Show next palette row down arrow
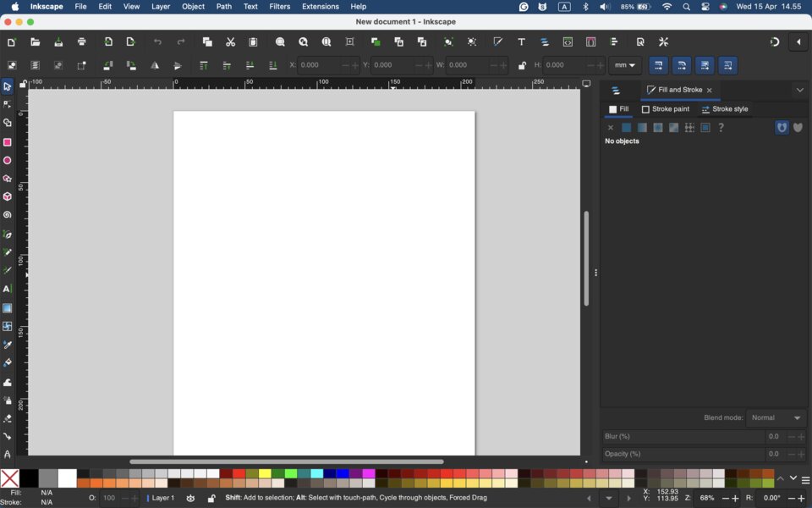The width and height of the screenshot is (812, 508). tap(793, 478)
